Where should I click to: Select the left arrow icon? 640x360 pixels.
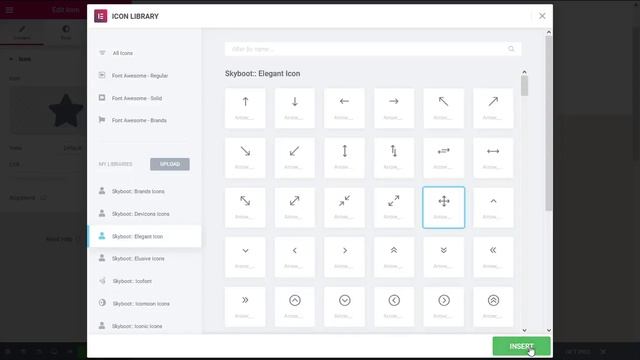[x=344, y=108]
